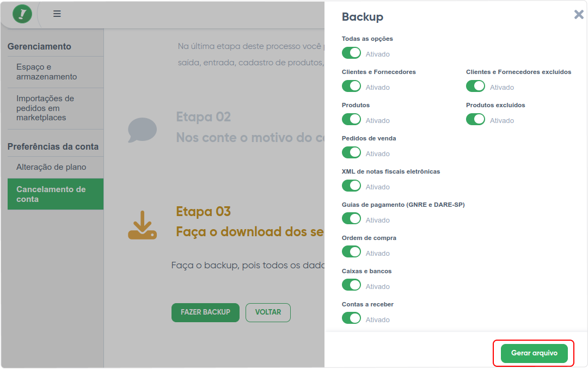
Task: Toggle XML de notas fiscais eletrônicas
Action: pos(351,186)
